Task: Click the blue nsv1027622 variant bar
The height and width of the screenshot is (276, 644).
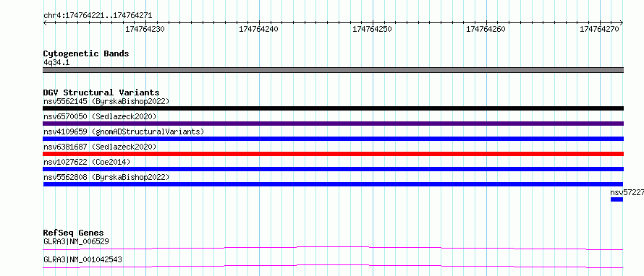Action: tap(333, 169)
